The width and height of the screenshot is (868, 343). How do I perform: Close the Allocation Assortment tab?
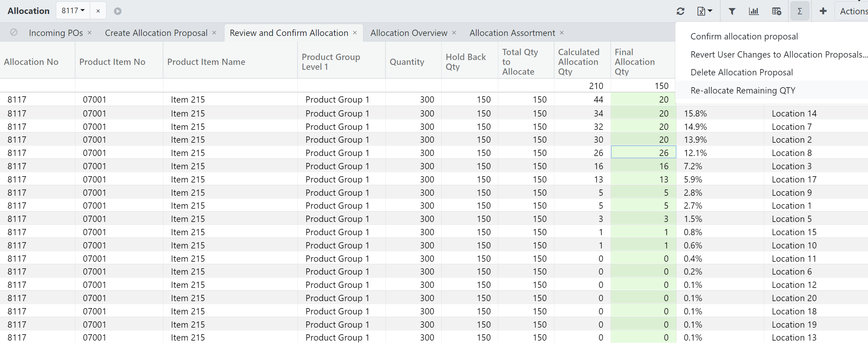click(562, 32)
